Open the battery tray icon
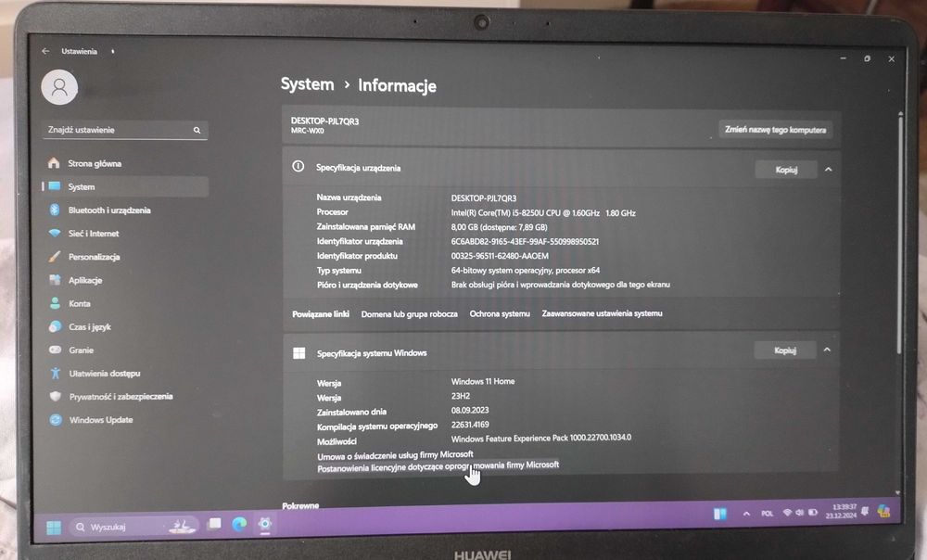 [813, 512]
